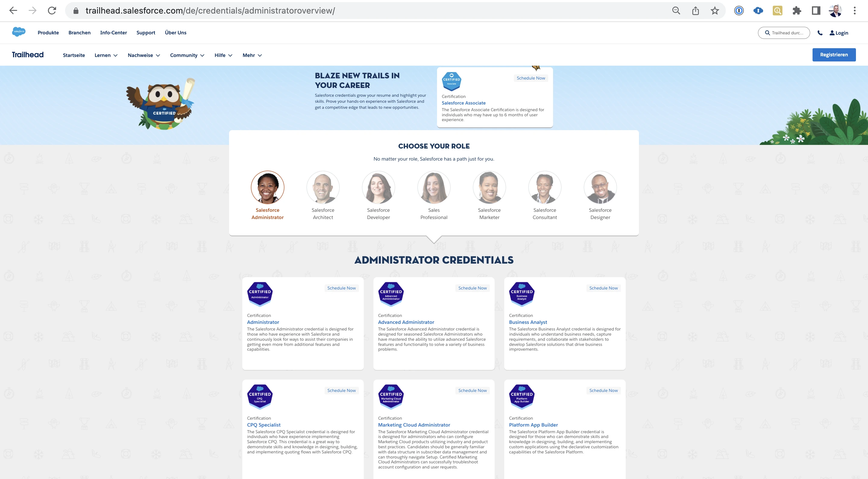Click the Advanced Administrator certified badge

391,294
